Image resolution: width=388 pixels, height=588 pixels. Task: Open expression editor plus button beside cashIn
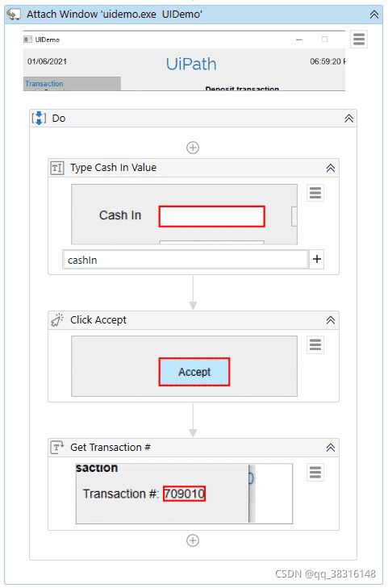point(317,259)
